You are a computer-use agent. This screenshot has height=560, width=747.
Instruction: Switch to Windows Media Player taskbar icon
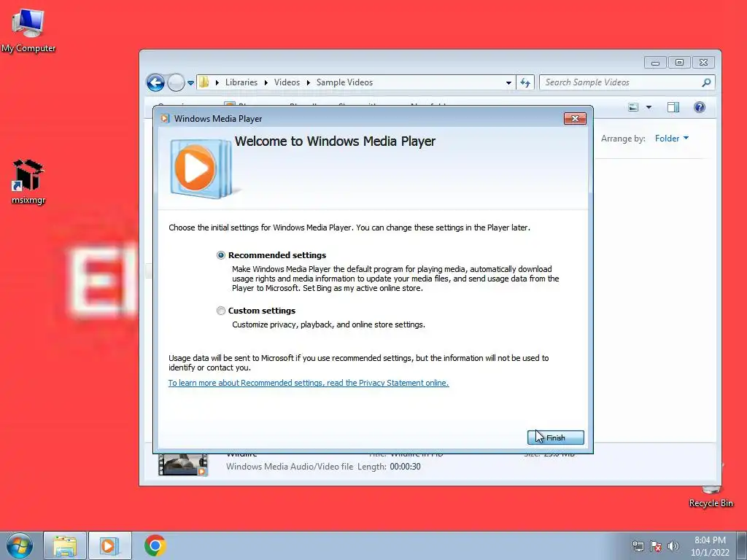tap(109, 545)
